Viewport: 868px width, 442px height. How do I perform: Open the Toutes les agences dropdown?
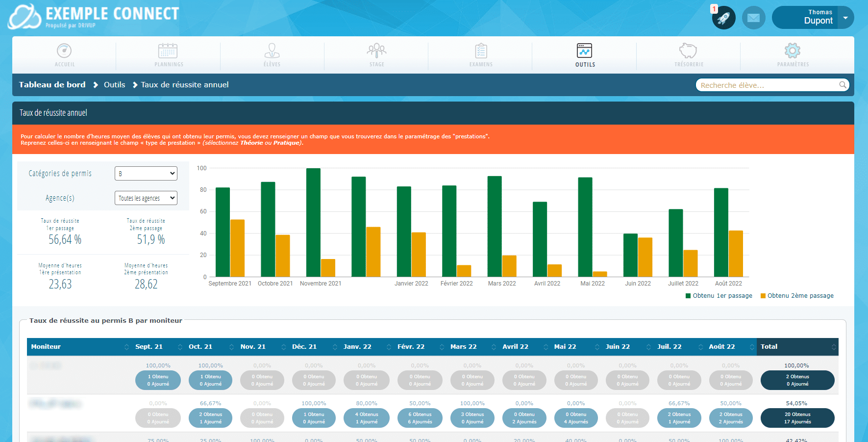point(146,198)
